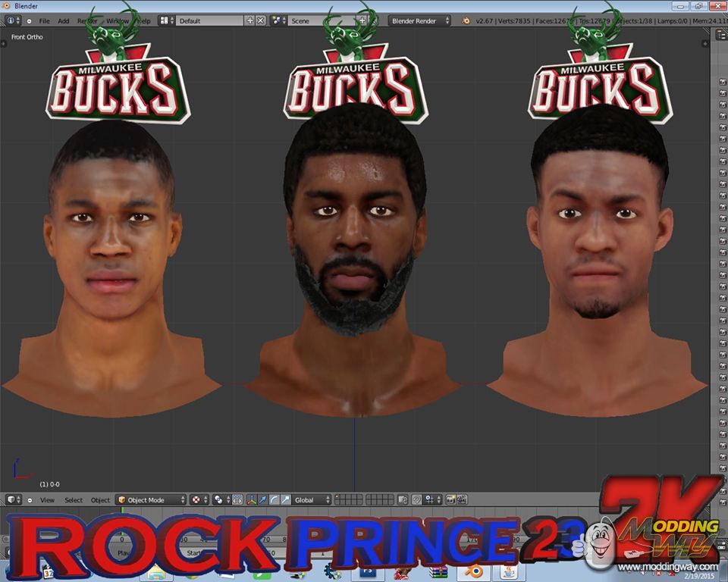Click the OpenGL render image icon
The height and width of the screenshot is (582, 728).
pos(450,500)
